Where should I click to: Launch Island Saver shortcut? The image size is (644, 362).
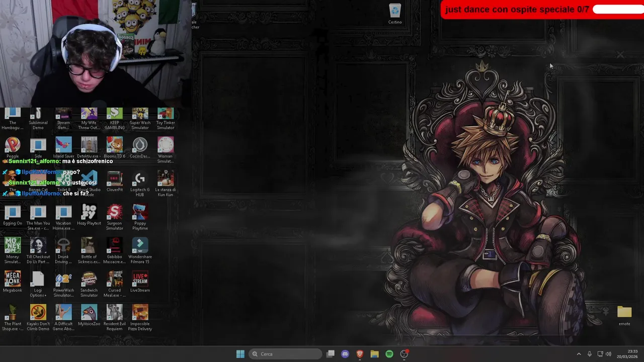(63, 148)
